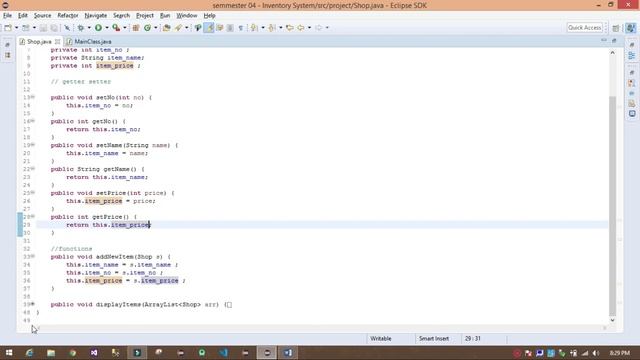Click the 29 : 31 cursor position
This screenshot has width=640, height=360.
(473, 339)
